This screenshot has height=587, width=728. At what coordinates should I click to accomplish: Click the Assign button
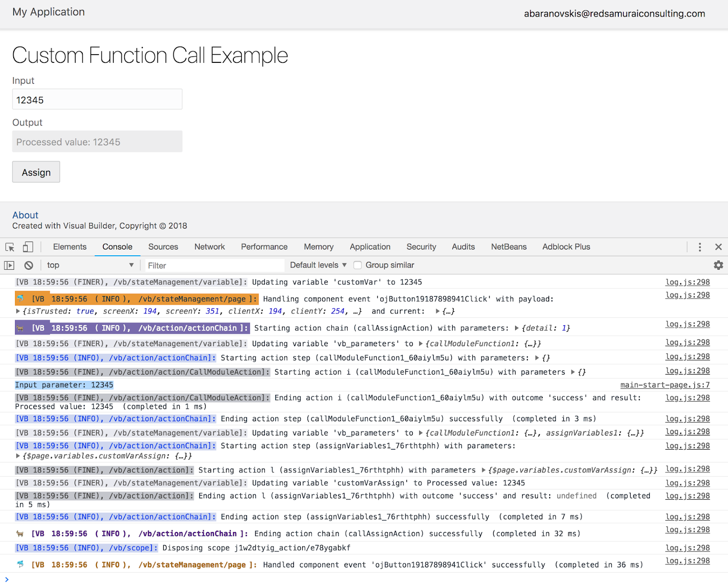point(36,172)
